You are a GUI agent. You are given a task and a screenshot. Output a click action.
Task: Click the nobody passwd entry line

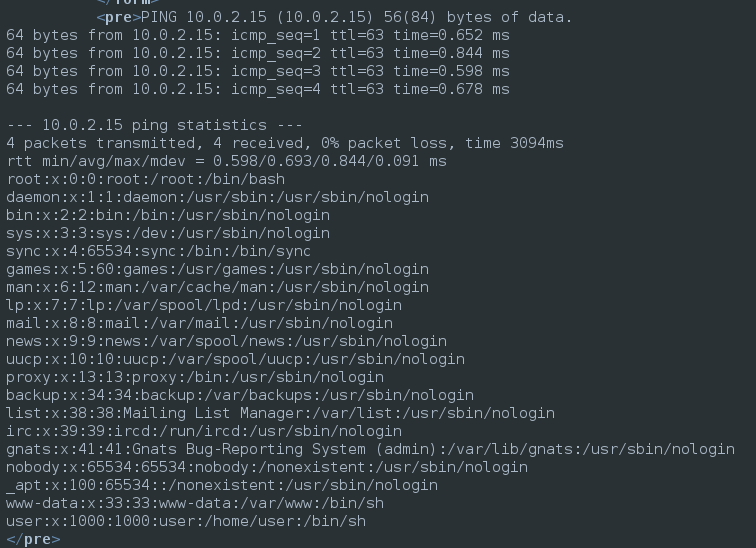[266, 467]
